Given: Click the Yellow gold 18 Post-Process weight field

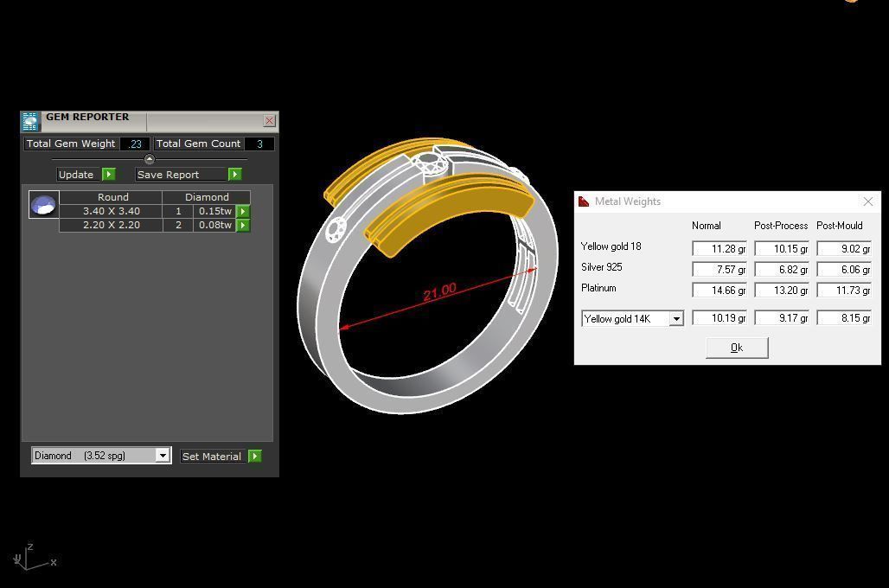Looking at the screenshot, I should 781,248.
